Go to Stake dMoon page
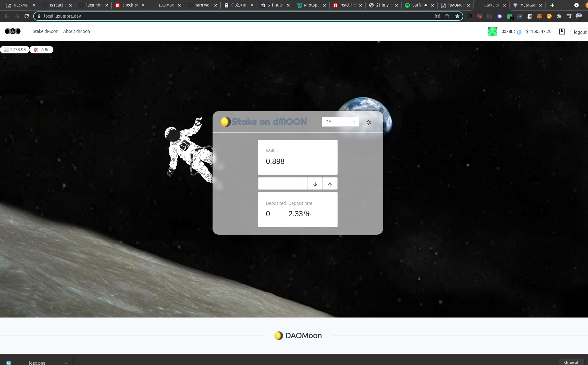588x365 pixels. (46, 31)
